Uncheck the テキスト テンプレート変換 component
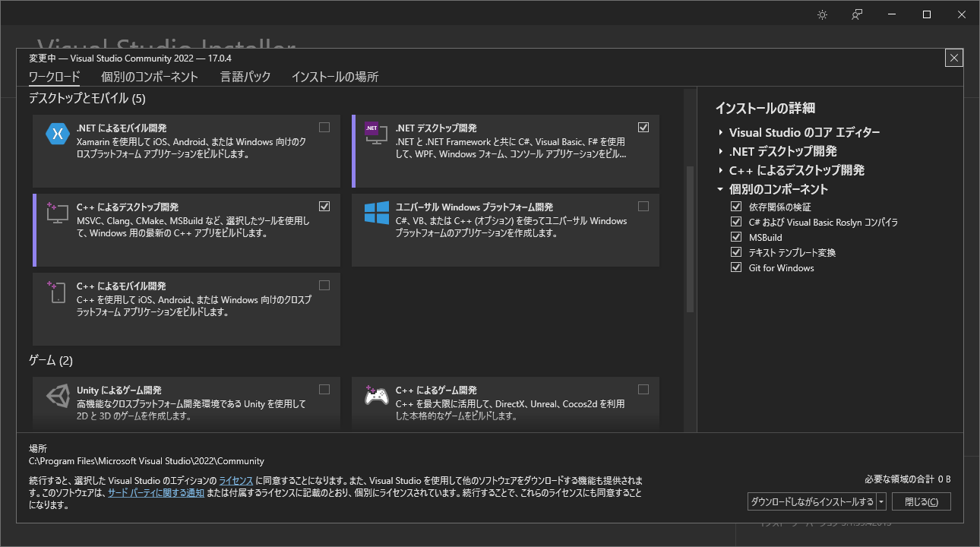The image size is (980, 547). [x=735, y=252]
